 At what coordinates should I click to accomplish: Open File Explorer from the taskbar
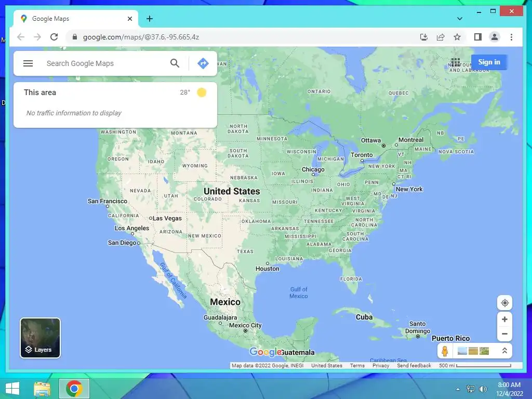(42, 389)
